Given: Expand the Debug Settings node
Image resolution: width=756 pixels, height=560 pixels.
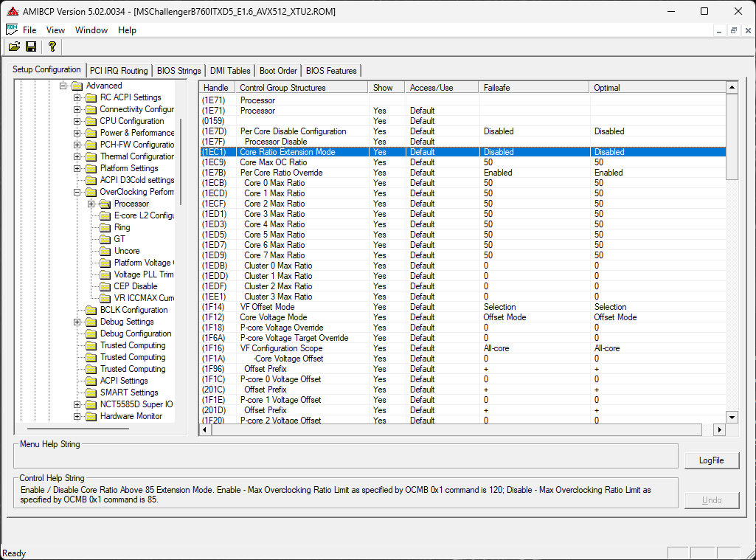Looking at the screenshot, I should click(x=77, y=322).
